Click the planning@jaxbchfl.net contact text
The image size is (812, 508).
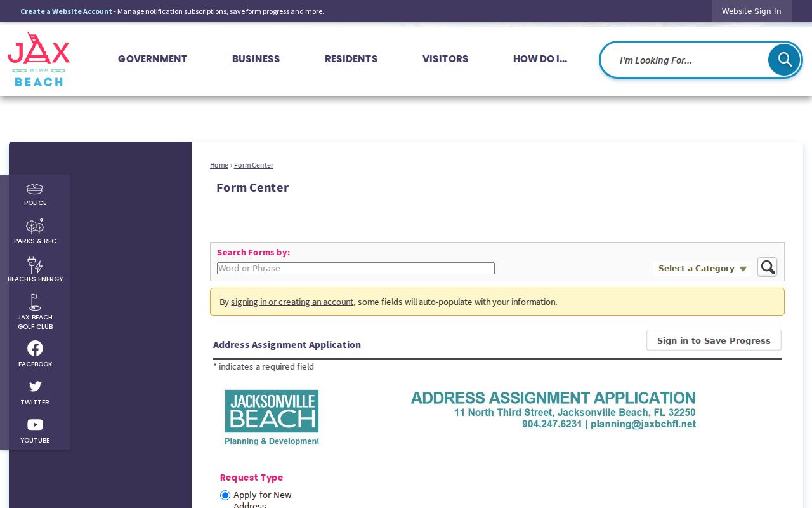point(643,424)
